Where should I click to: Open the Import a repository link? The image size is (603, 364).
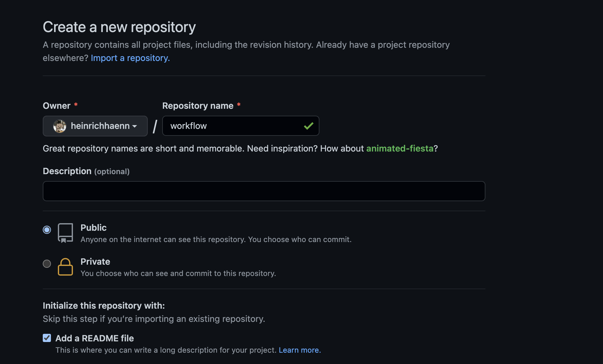point(130,58)
